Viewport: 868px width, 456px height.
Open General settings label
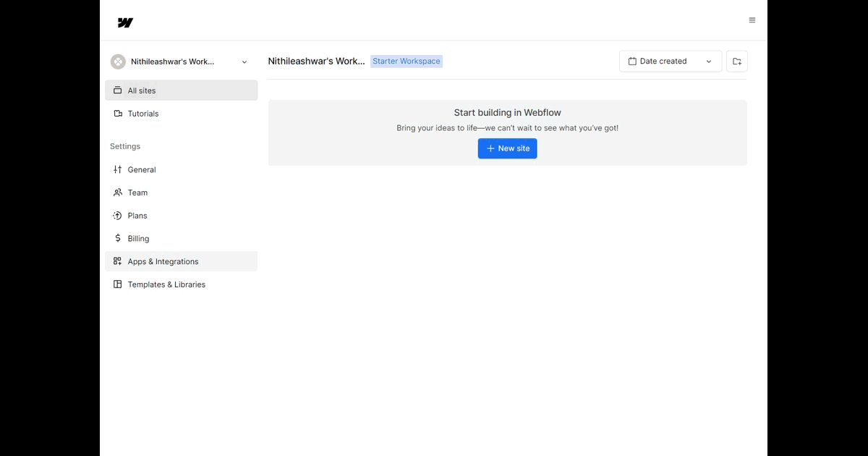pyautogui.click(x=142, y=169)
